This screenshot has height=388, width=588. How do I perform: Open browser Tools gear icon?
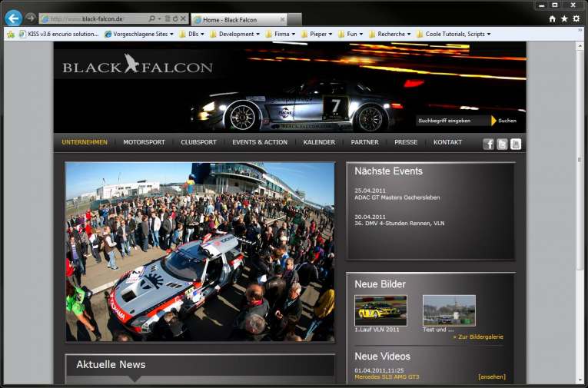[576, 18]
